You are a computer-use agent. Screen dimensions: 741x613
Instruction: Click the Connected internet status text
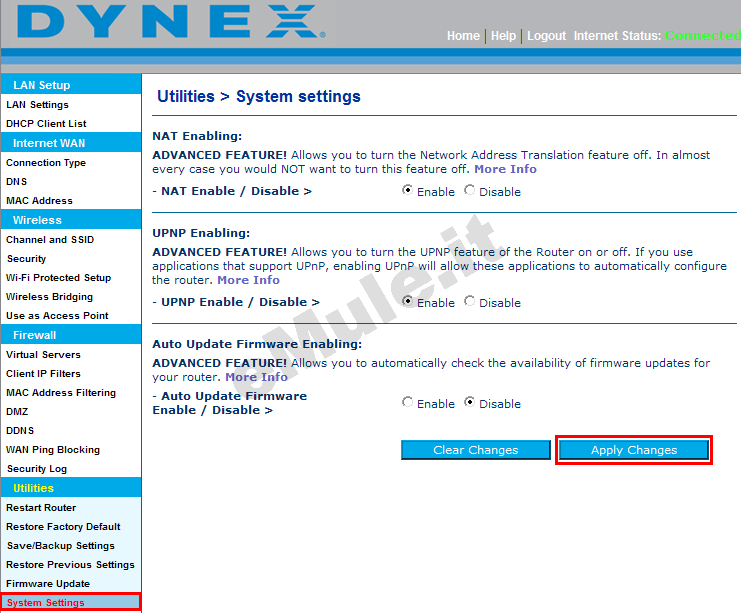pyautogui.click(x=702, y=35)
